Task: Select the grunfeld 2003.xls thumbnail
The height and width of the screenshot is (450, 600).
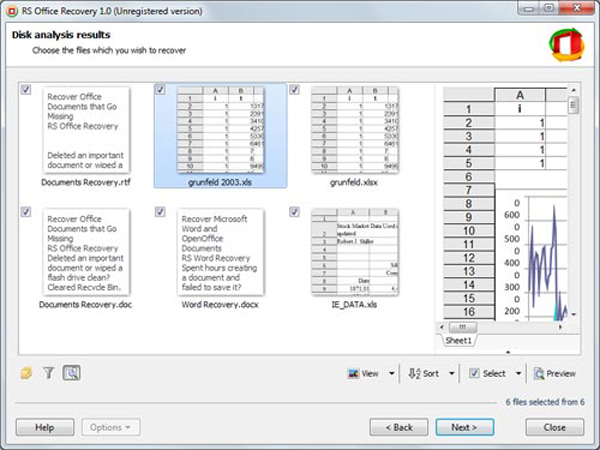Action: tap(220, 130)
